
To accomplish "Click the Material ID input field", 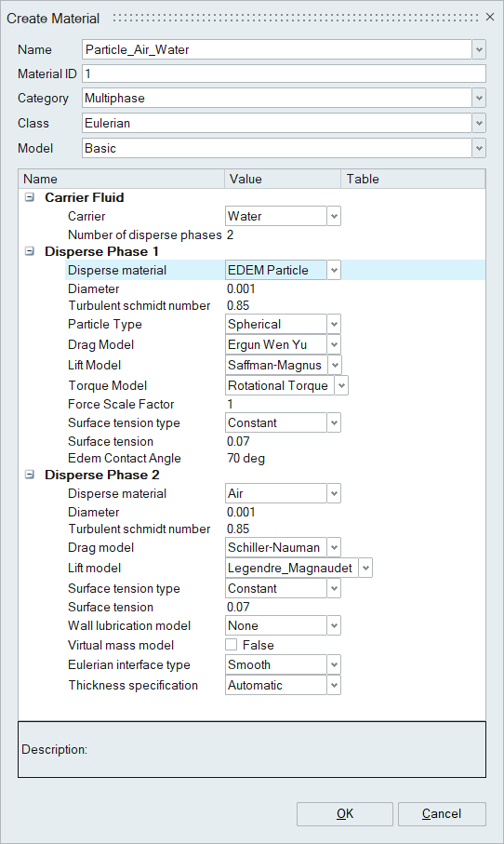I will tap(284, 74).
